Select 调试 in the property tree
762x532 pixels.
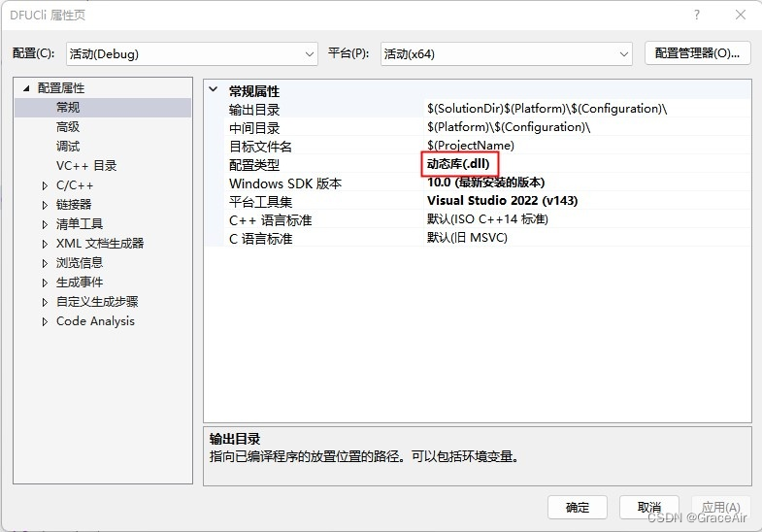coord(68,147)
